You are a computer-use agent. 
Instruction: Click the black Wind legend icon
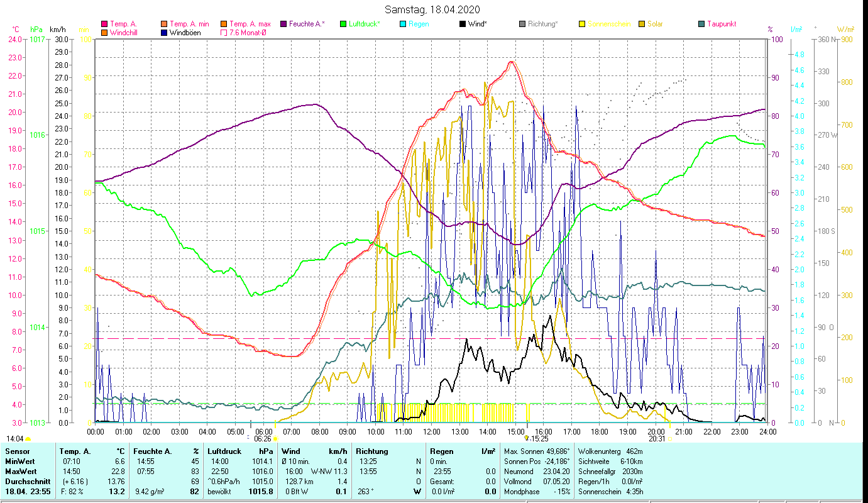[463, 25]
